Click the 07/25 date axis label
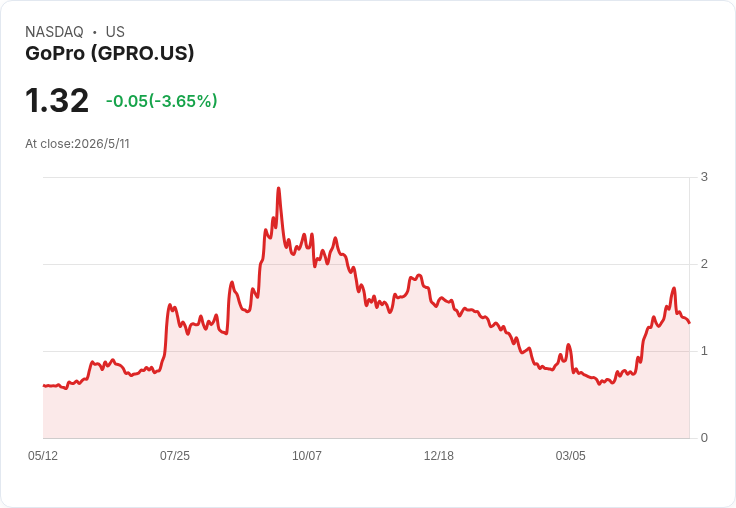The image size is (736, 508). click(x=175, y=456)
